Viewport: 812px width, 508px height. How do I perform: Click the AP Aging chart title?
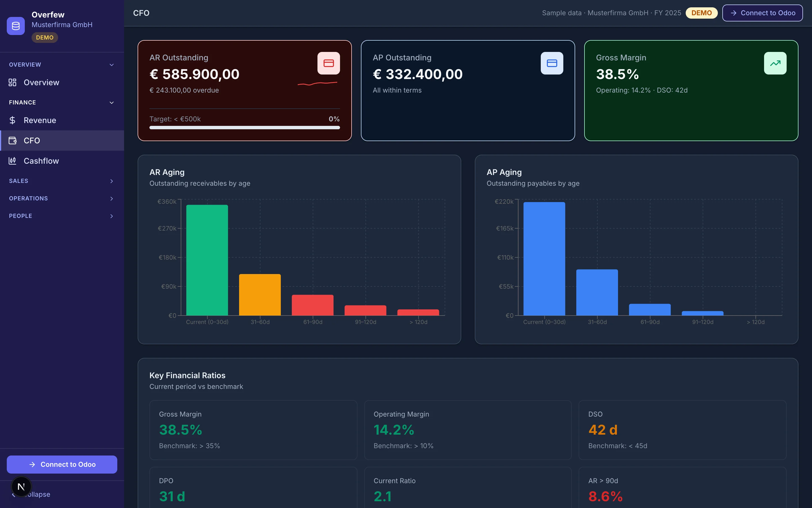coord(504,172)
